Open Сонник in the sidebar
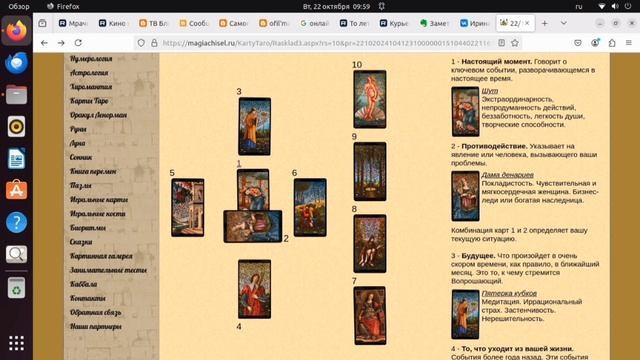This screenshot has height=360, width=640. (80, 157)
